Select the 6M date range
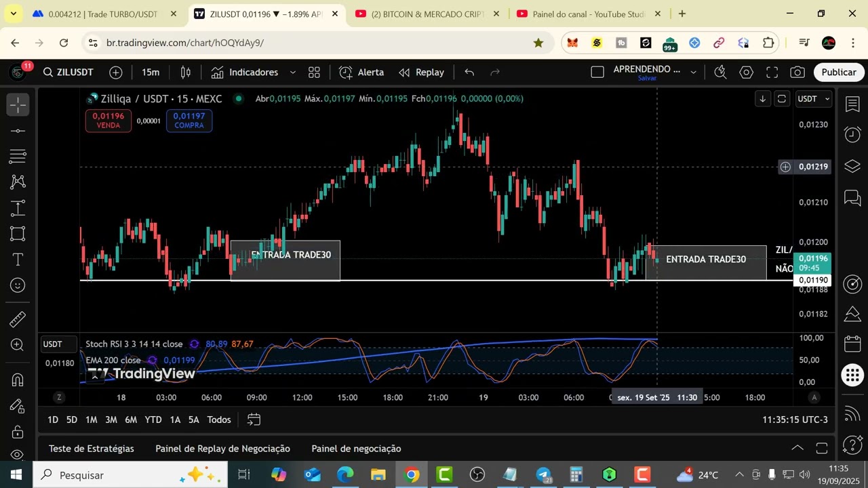 131,420
